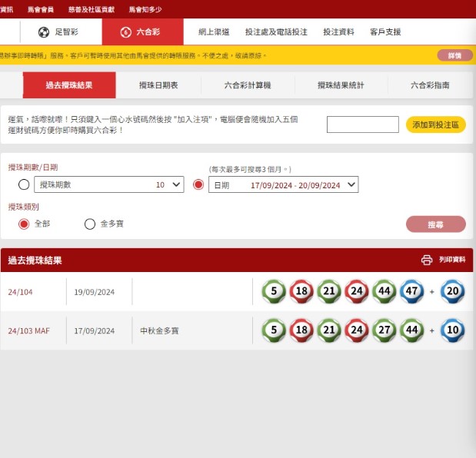The image size is (476, 458).
Task: Open the 攪珠結果統計 tab
Action: tap(341, 85)
